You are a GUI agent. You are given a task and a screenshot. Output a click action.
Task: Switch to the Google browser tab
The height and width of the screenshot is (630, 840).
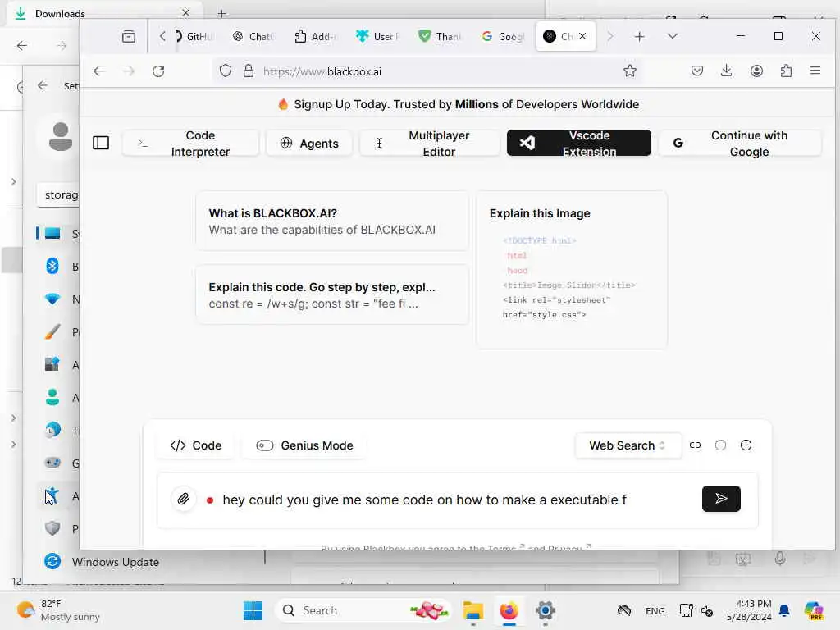click(x=503, y=36)
